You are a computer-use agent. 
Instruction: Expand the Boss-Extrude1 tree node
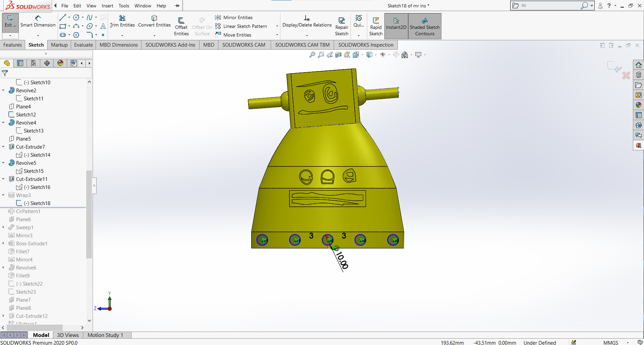(x=3, y=243)
